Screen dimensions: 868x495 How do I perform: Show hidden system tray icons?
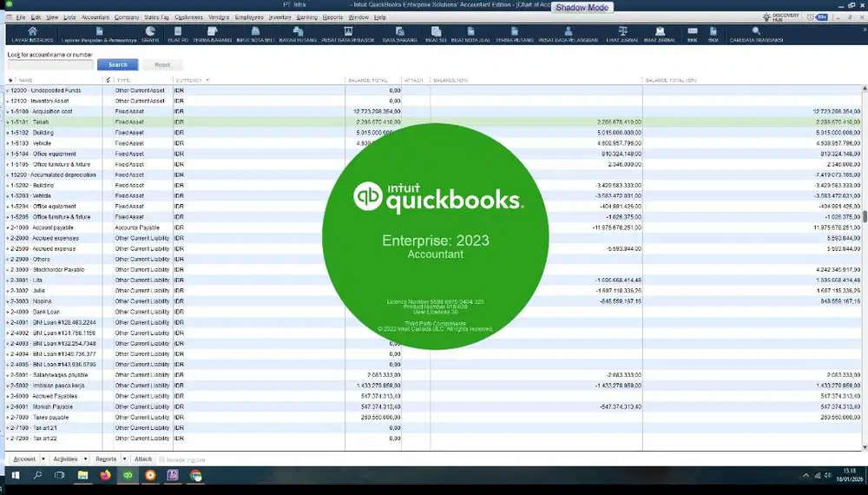[806, 475]
